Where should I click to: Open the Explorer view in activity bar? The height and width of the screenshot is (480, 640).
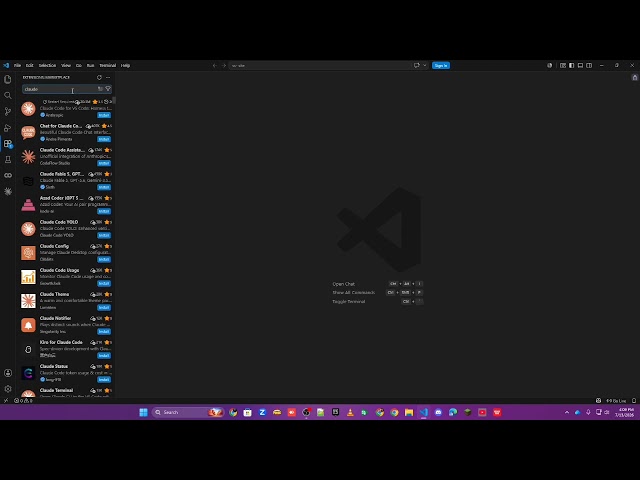(8, 79)
